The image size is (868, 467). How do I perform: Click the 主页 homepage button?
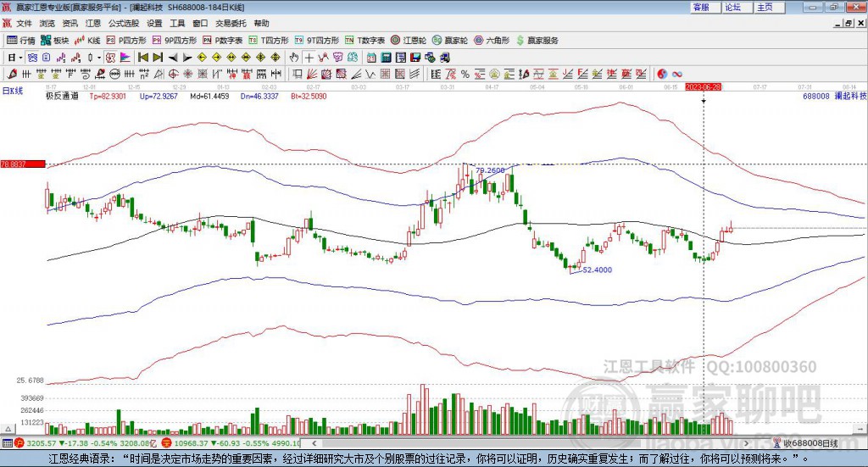pos(765,7)
